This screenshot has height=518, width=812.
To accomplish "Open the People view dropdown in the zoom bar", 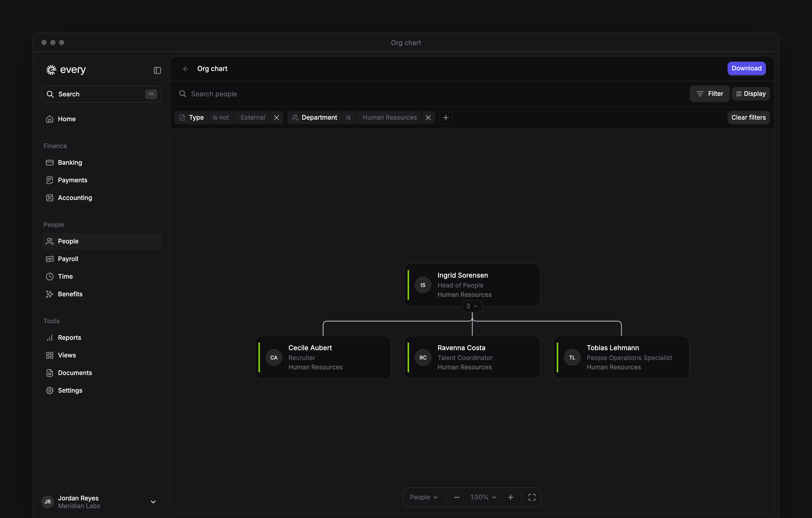I will coord(424,497).
